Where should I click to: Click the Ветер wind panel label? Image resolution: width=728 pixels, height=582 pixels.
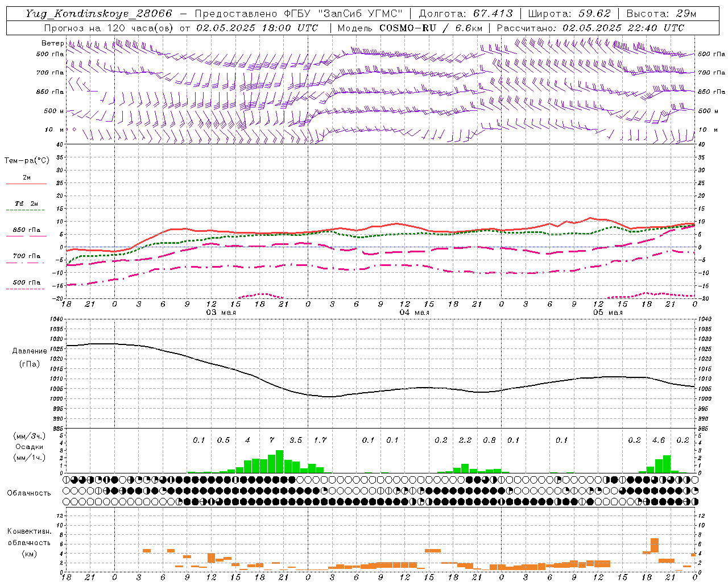[x=52, y=43]
